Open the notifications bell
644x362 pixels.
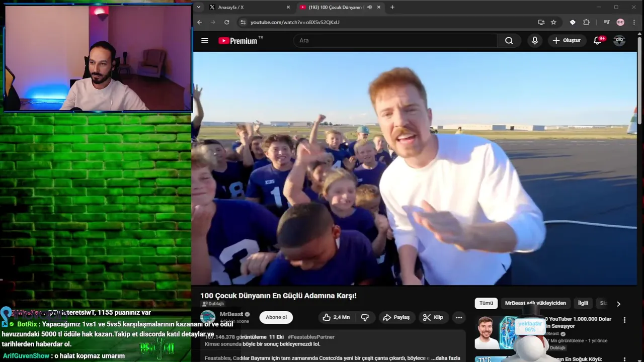(597, 41)
